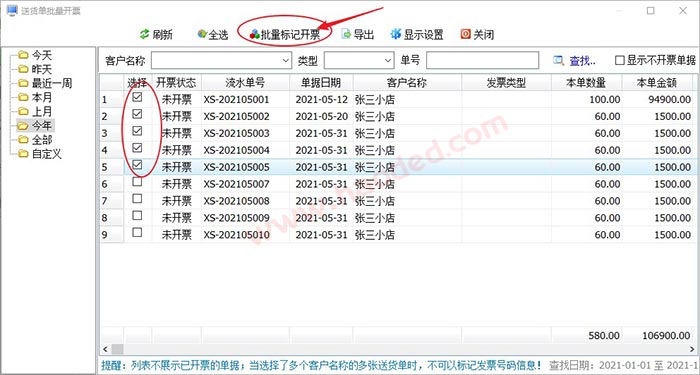Viewport: 700px width, 375px height.
Task: Click the 2021-05-20 date cell
Action: click(x=321, y=117)
